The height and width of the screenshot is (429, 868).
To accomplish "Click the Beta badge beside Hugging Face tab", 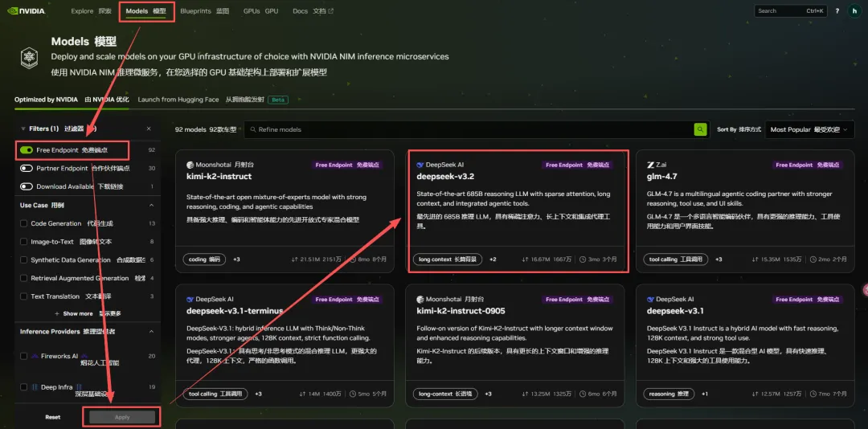I will click(x=278, y=100).
